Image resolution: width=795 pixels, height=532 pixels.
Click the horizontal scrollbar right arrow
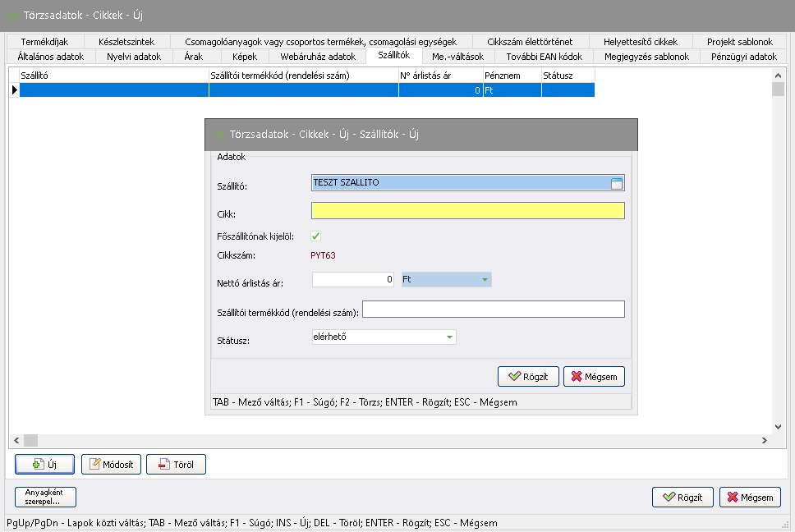765,441
